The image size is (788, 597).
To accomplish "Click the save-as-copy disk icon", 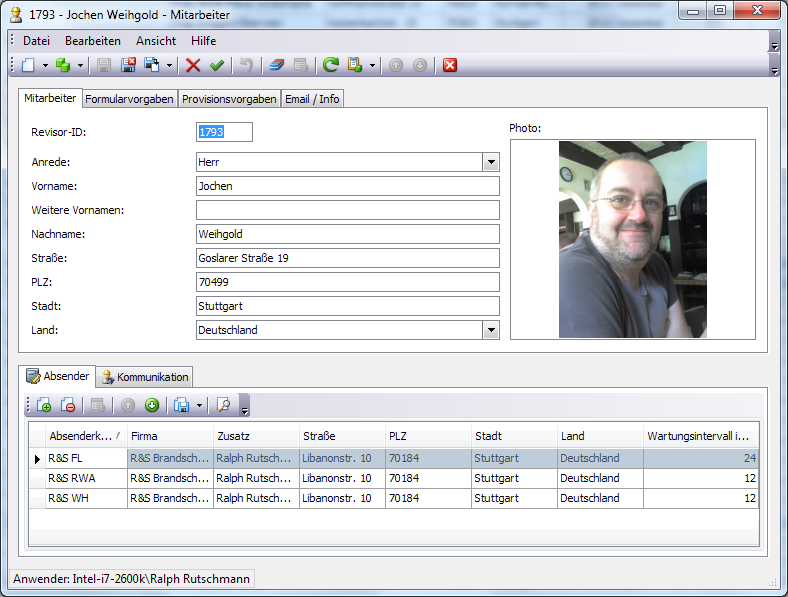I will point(152,65).
